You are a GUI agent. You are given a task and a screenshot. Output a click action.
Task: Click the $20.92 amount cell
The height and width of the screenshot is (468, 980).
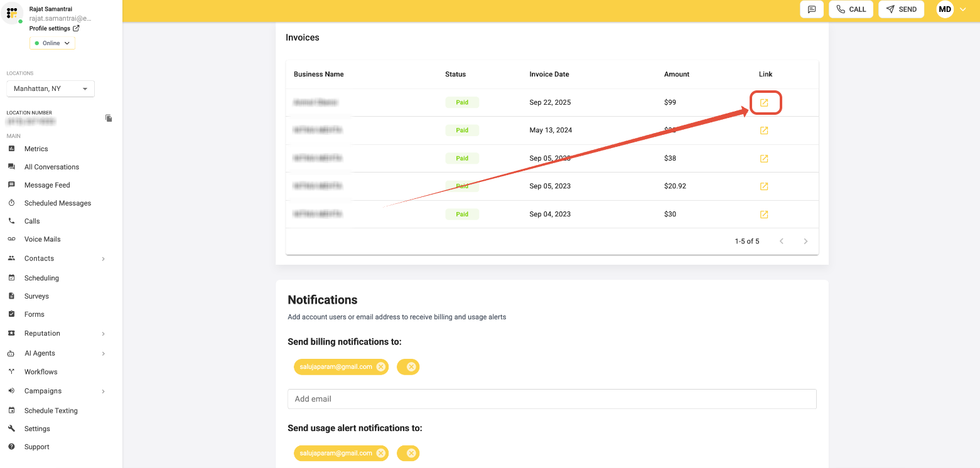(675, 186)
